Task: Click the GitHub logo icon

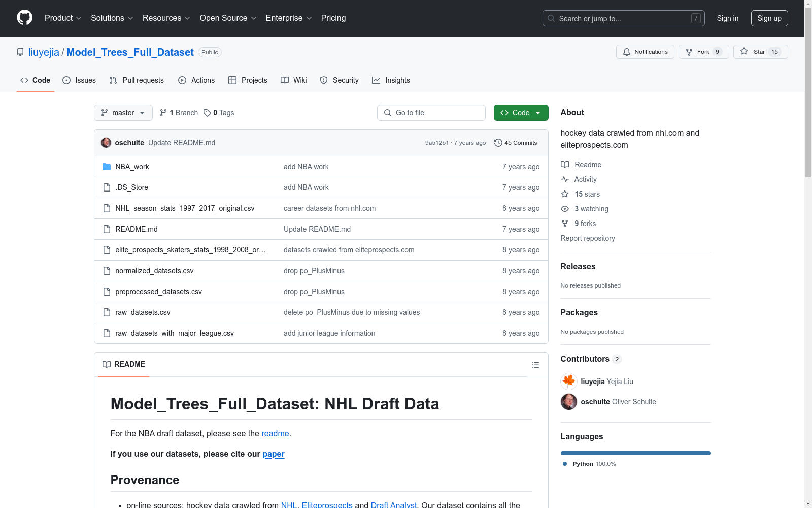Action: pyautogui.click(x=24, y=18)
